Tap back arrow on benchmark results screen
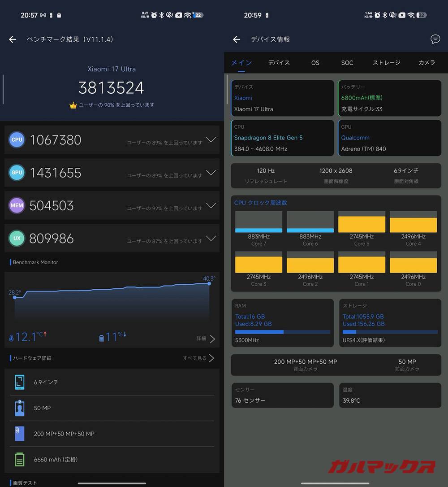This screenshot has height=487, width=448. [13, 39]
